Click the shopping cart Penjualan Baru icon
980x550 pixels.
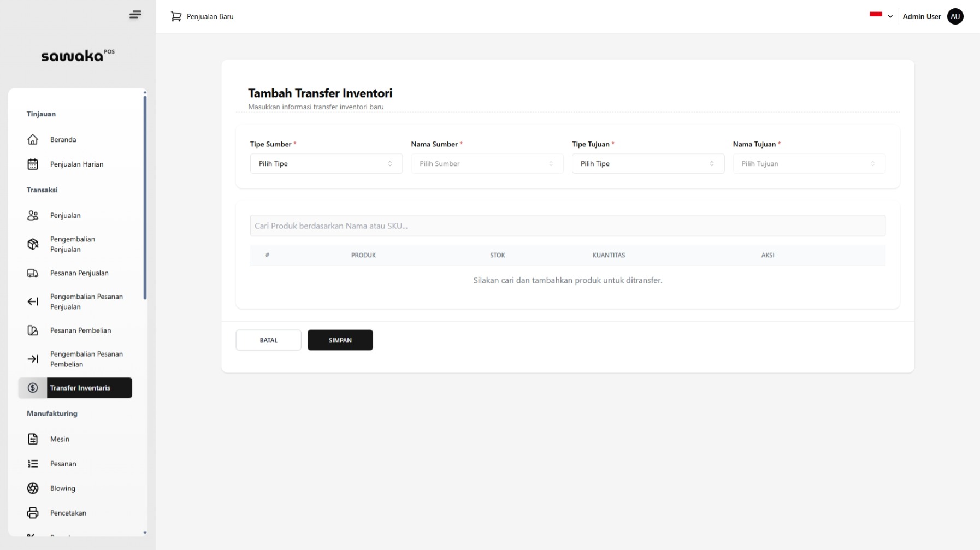(176, 16)
